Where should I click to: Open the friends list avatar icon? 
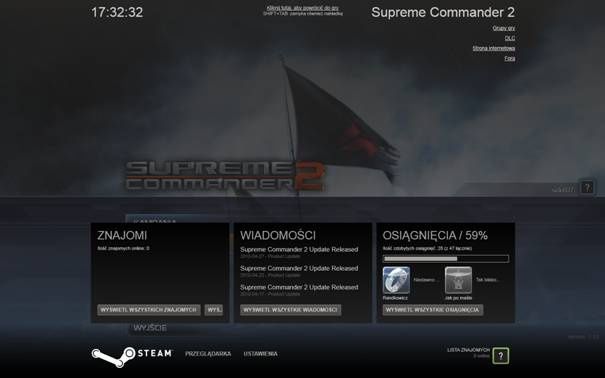[x=500, y=356]
